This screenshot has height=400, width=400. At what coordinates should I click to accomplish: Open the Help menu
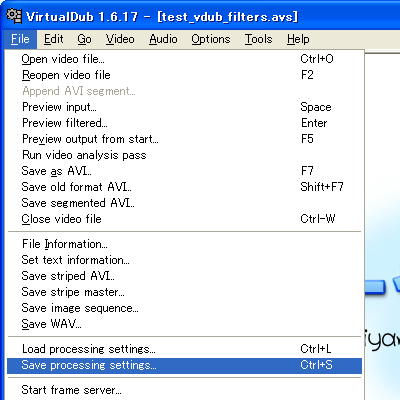coord(298,39)
